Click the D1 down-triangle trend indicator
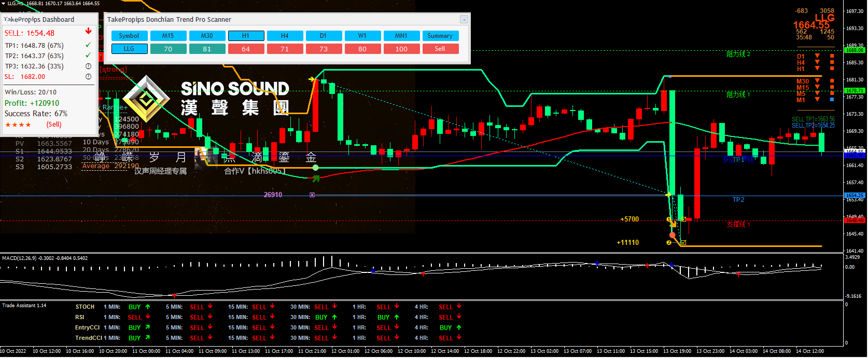868x358 pixels. coord(817,56)
